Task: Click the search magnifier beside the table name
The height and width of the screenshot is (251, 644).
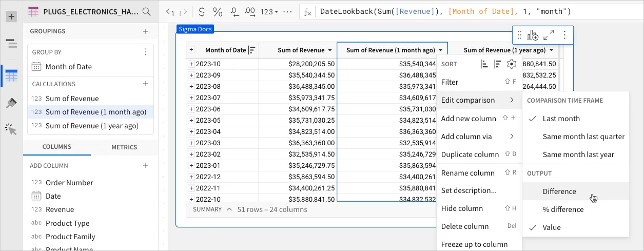Action: click(146, 11)
